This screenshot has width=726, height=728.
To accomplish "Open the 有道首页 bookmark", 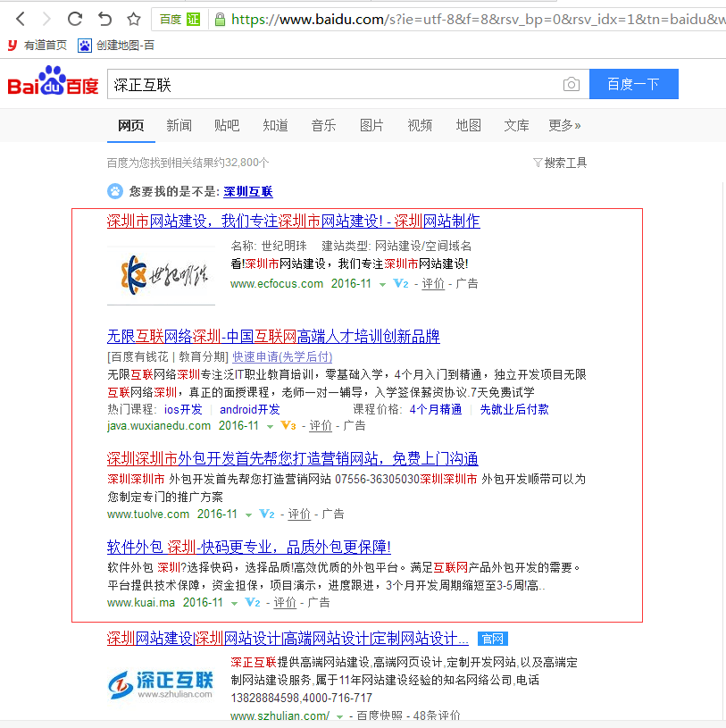I will (38, 45).
